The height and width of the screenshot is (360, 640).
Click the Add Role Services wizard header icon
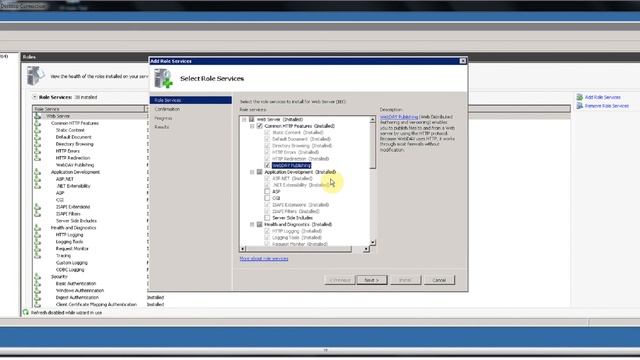click(163, 78)
